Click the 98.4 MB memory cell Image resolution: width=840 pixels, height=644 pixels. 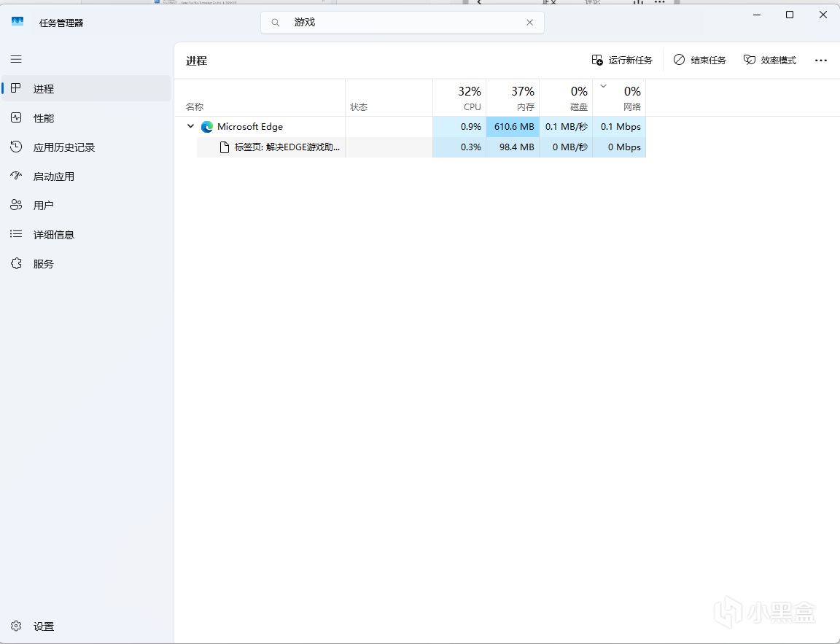(513, 147)
